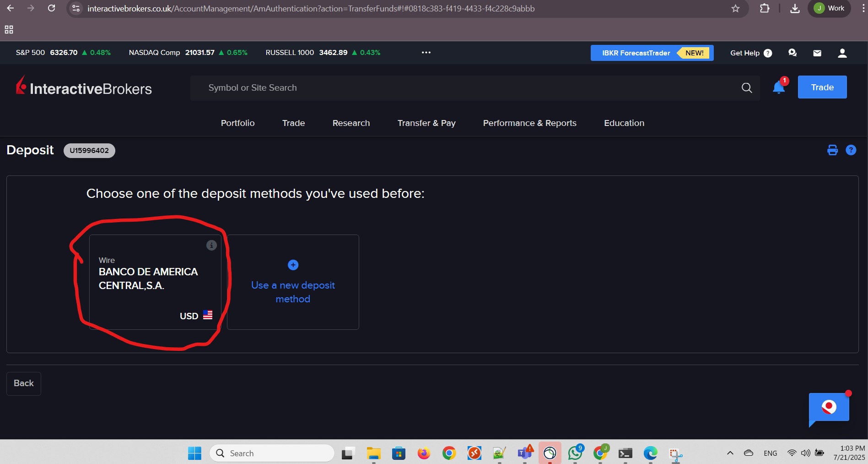Open browser three-dot menu
The image size is (868, 464).
863,8
